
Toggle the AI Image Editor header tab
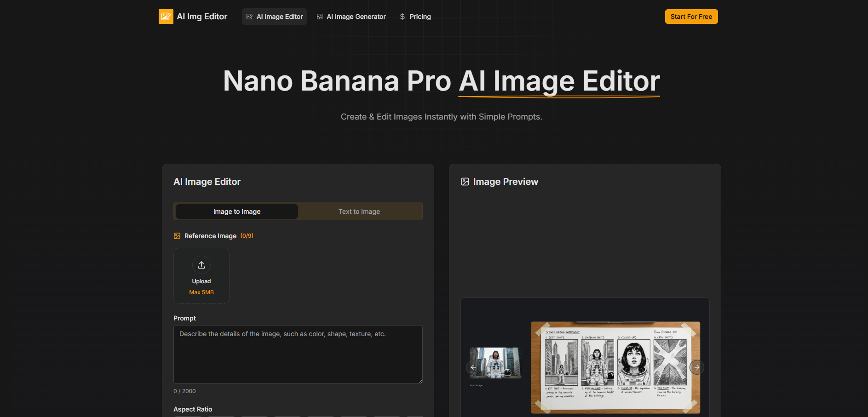click(274, 16)
